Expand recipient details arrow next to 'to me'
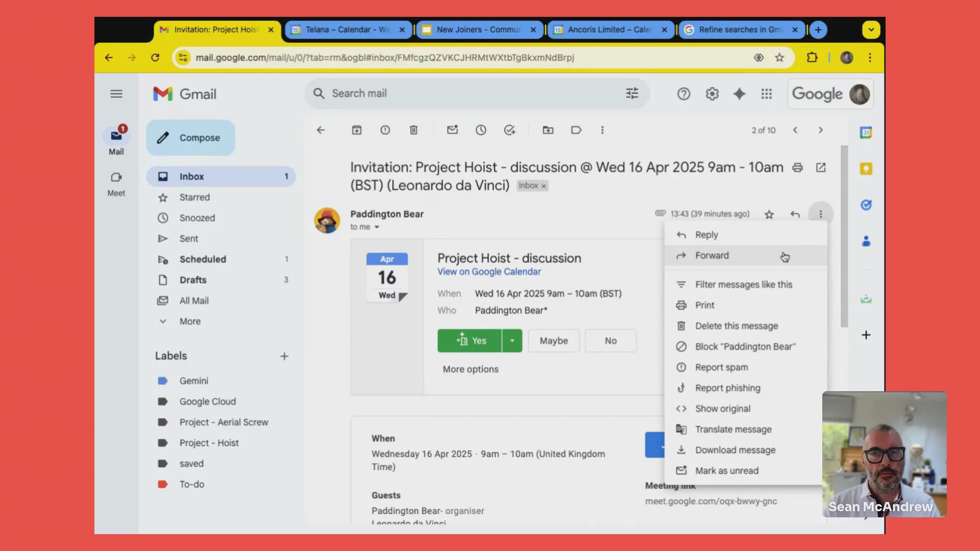The height and width of the screenshot is (551, 980). 377,227
